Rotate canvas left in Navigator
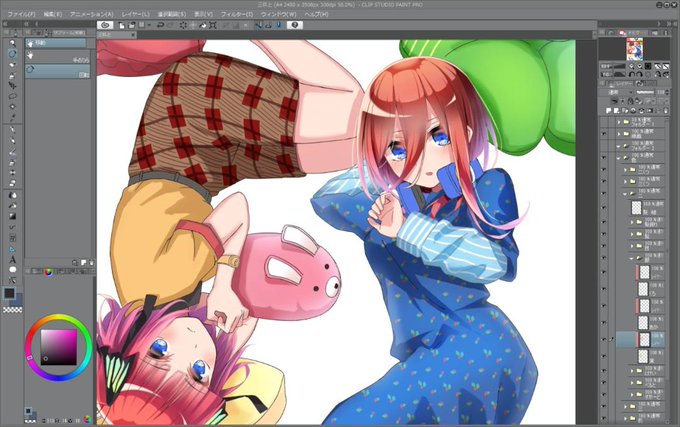680x427 pixels. pyautogui.click(x=632, y=74)
